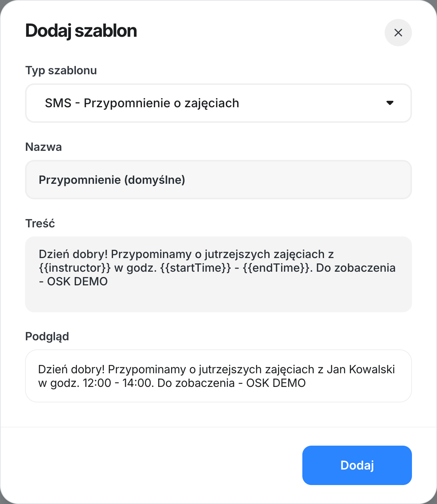437x504 pixels.
Task: Click the Dodaj button
Action: (357, 465)
